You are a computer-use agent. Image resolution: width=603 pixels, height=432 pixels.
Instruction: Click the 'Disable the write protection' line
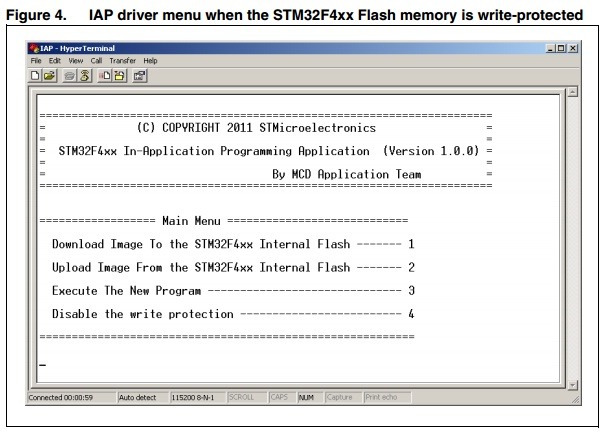tap(233, 314)
